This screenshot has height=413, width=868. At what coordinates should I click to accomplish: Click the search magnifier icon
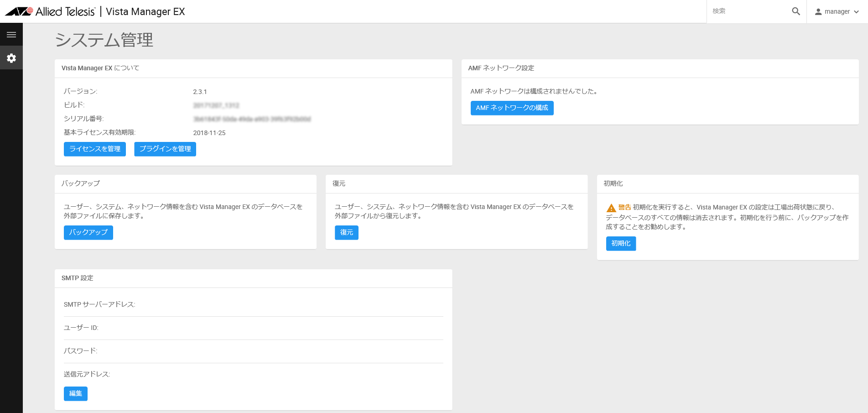[796, 11]
